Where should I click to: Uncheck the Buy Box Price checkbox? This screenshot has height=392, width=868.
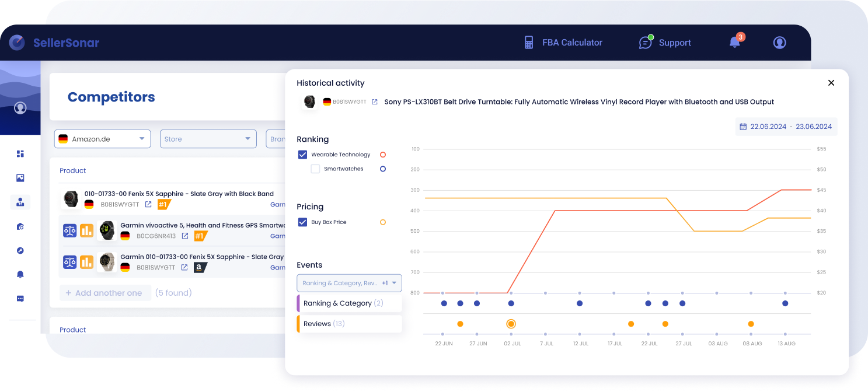pyautogui.click(x=302, y=222)
